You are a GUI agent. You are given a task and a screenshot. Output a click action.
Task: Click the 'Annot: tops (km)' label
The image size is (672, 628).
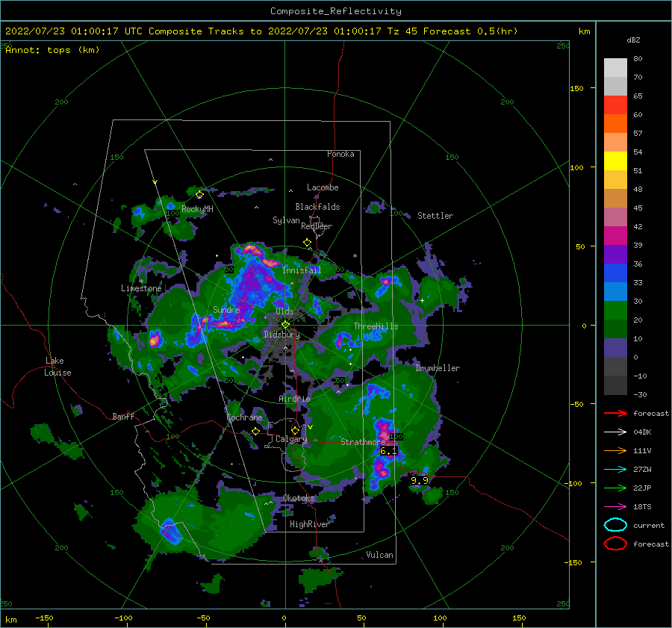tap(52, 50)
